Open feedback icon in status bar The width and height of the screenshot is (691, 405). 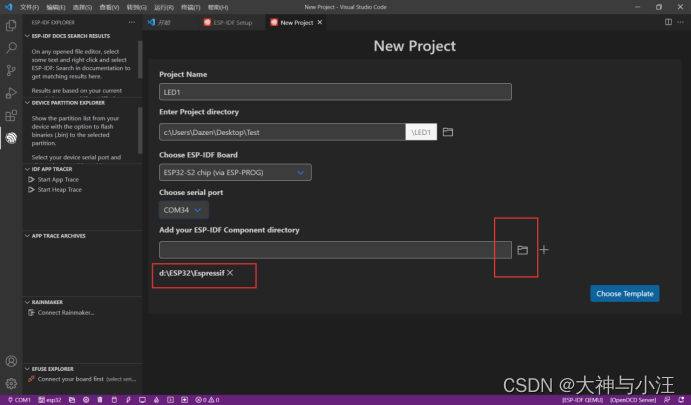667,400
